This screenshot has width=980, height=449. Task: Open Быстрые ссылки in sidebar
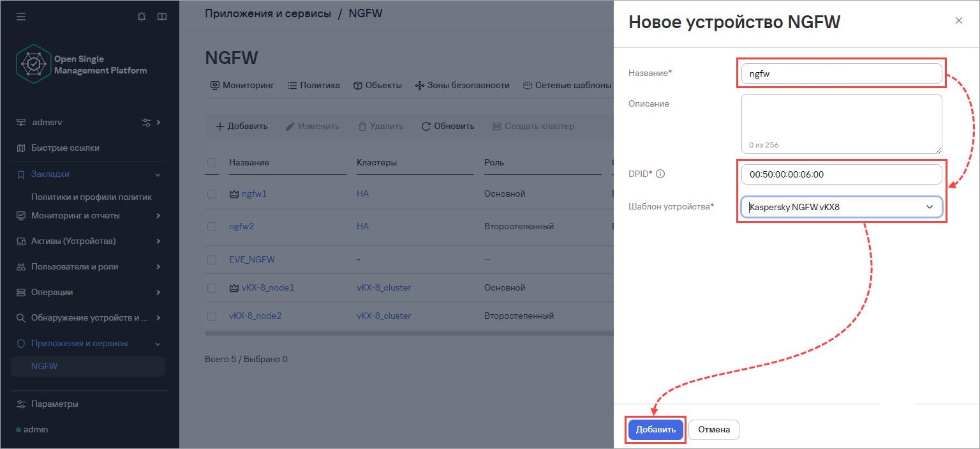65,148
